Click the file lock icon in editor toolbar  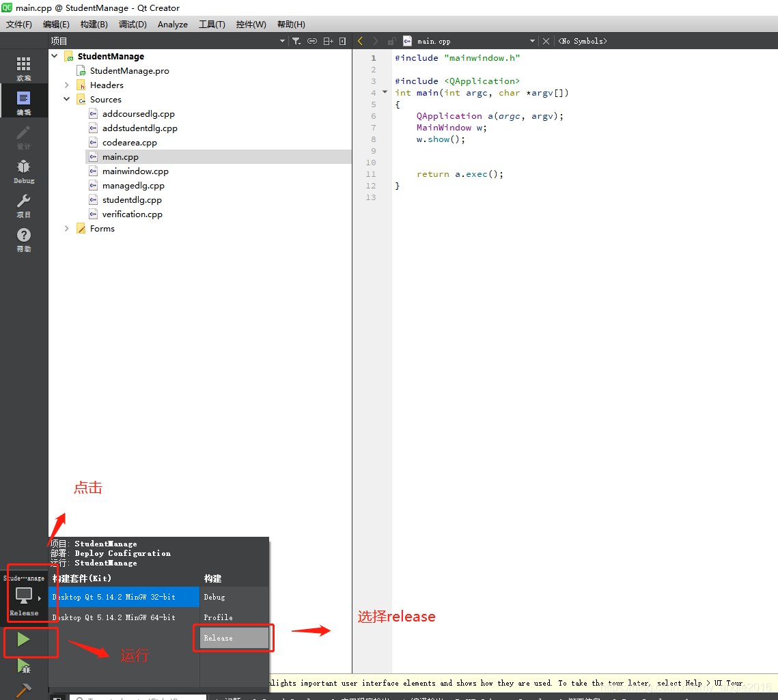tap(391, 41)
